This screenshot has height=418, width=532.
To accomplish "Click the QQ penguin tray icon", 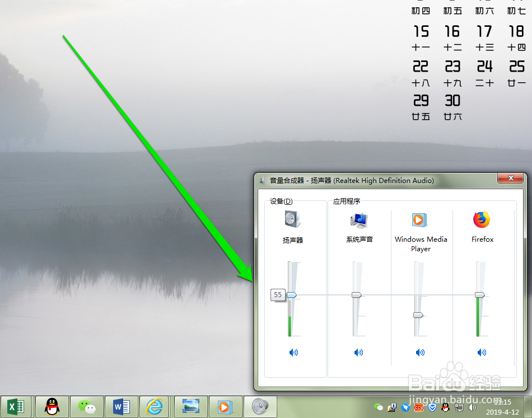I will [x=446, y=407].
